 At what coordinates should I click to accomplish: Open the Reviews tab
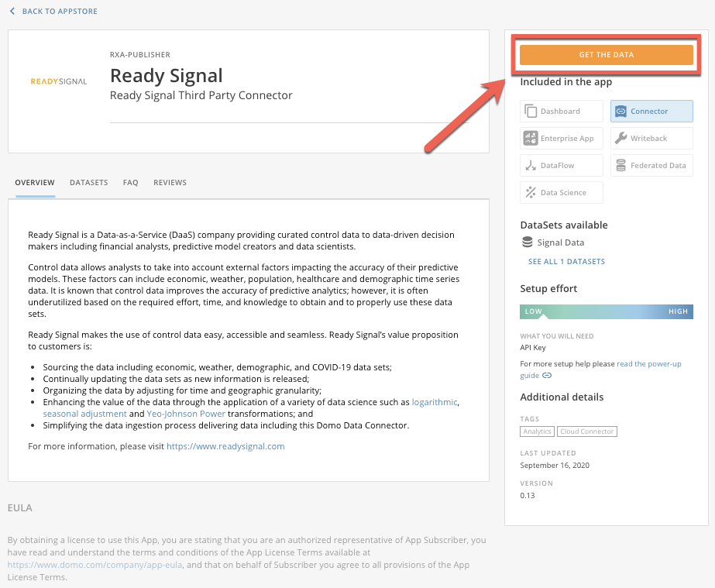(170, 183)
